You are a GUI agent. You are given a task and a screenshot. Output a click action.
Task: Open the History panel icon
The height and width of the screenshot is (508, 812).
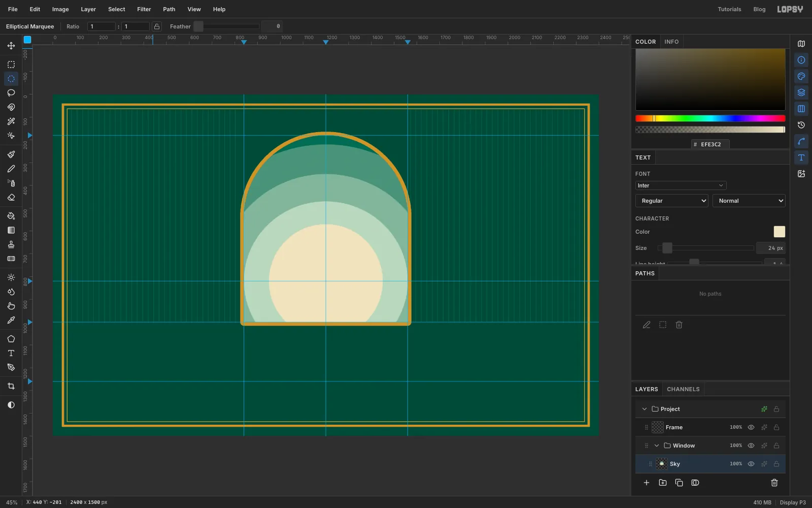click(x=801, y=125)
